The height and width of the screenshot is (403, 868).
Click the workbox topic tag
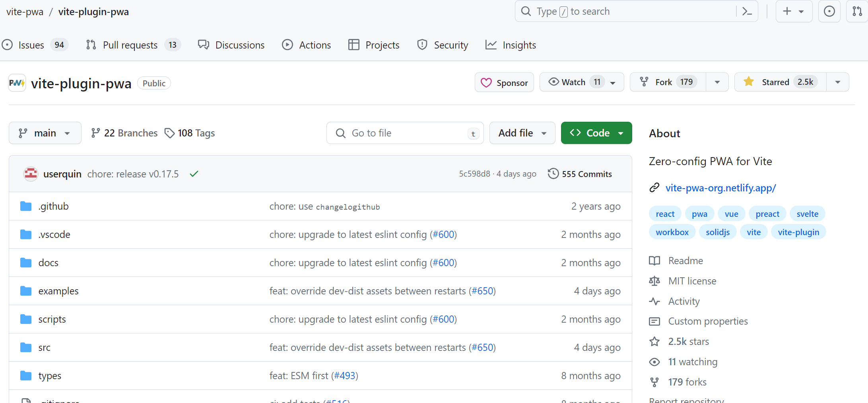pos(672,232)
